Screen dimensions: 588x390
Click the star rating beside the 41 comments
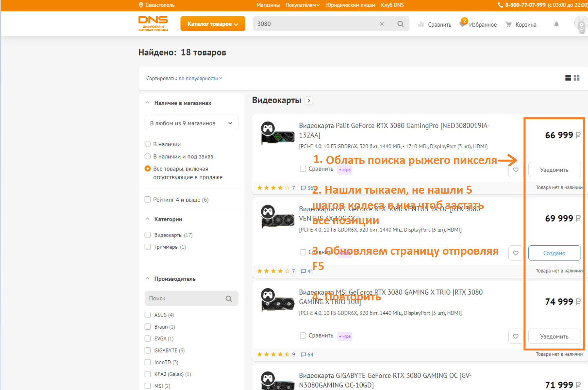click(273, 271)
